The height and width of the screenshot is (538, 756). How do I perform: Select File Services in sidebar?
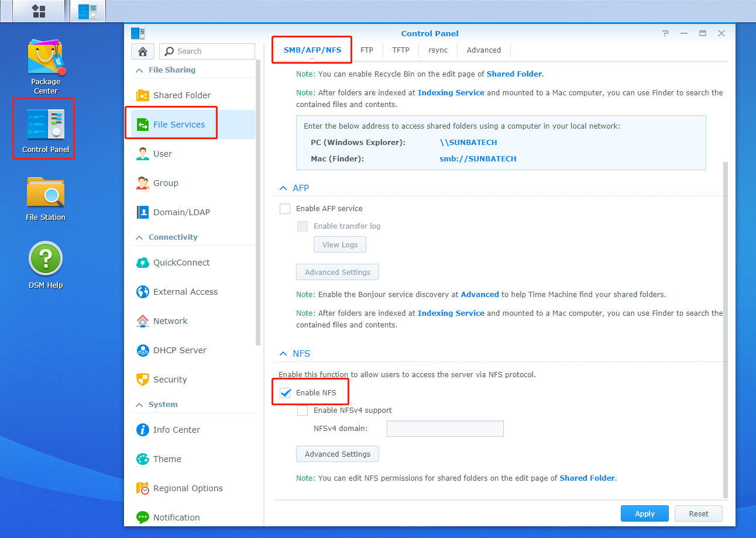click(193, 125)
